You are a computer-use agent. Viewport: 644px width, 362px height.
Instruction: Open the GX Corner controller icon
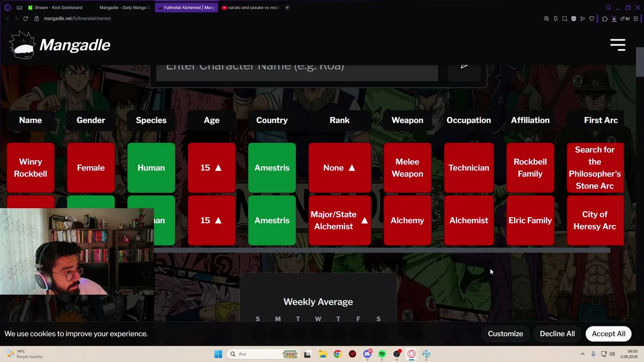(19, 8)
